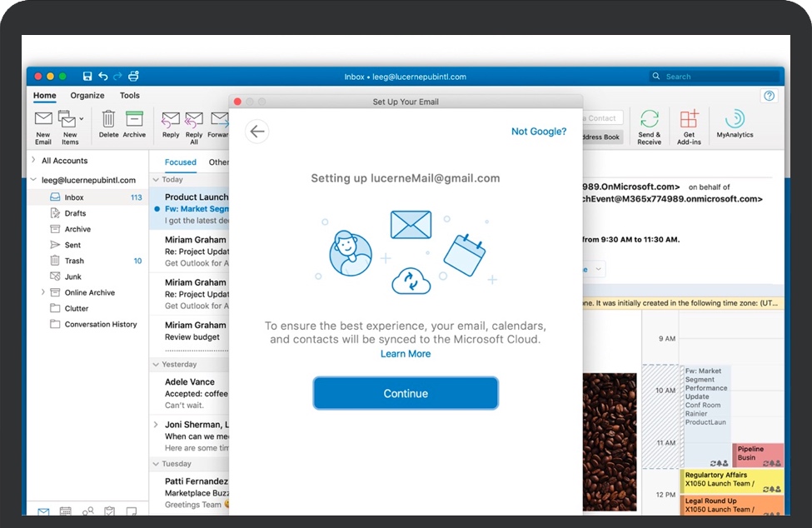Switch to the Tools tab
The image size is (812, 528).
129,95
